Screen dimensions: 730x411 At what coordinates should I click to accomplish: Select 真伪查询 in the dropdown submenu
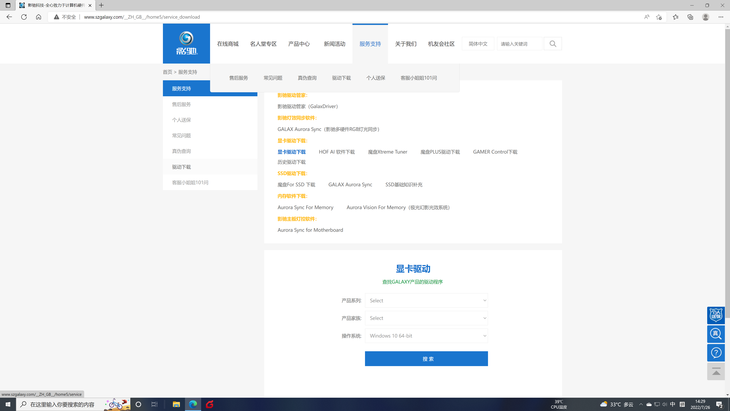pos(307,78)
